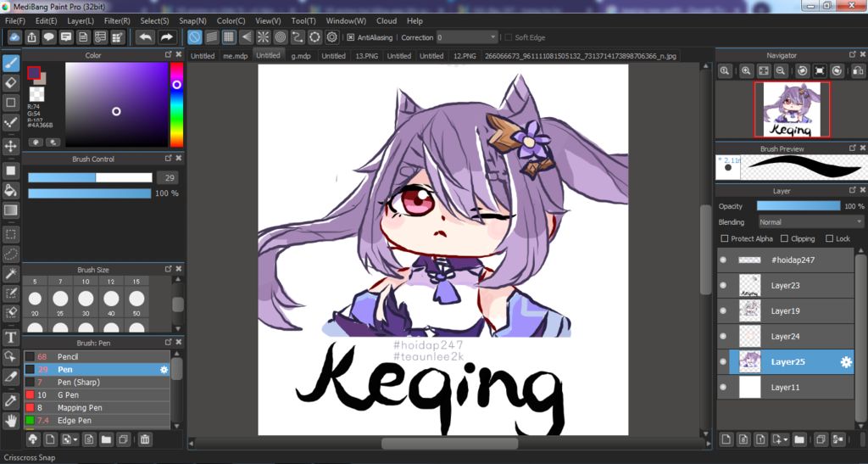Select the Eyedropper tool
This screenshot has height=464, width=868.
[10, 401]
